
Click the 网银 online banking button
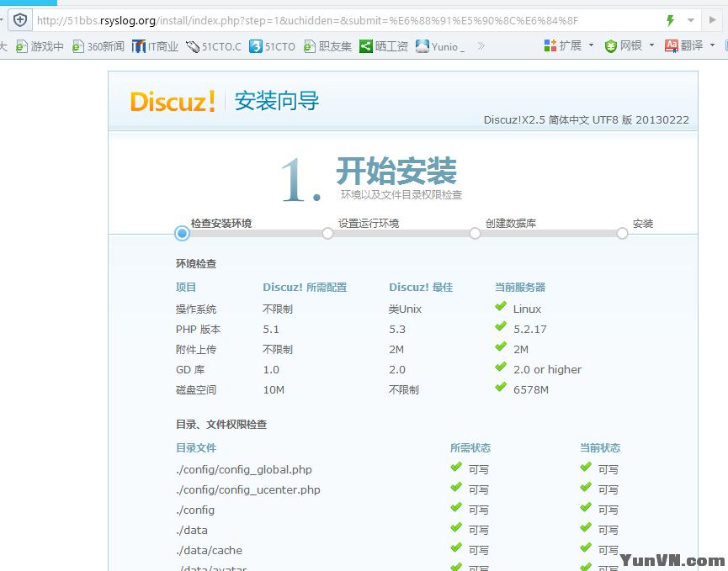point(624,45)
